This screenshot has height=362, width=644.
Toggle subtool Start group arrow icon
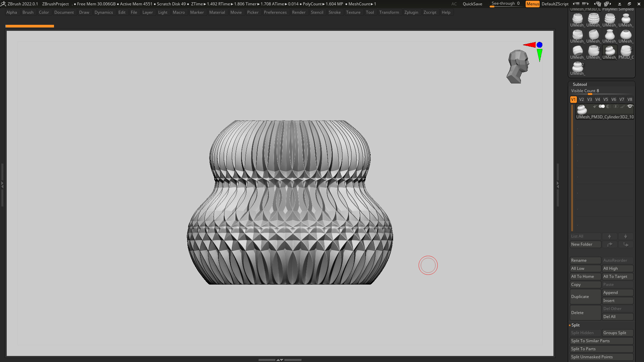(595, 107)
